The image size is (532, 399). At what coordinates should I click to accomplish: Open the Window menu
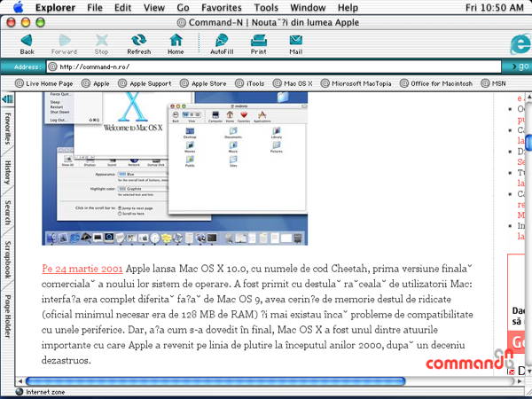tap(308, 7)
